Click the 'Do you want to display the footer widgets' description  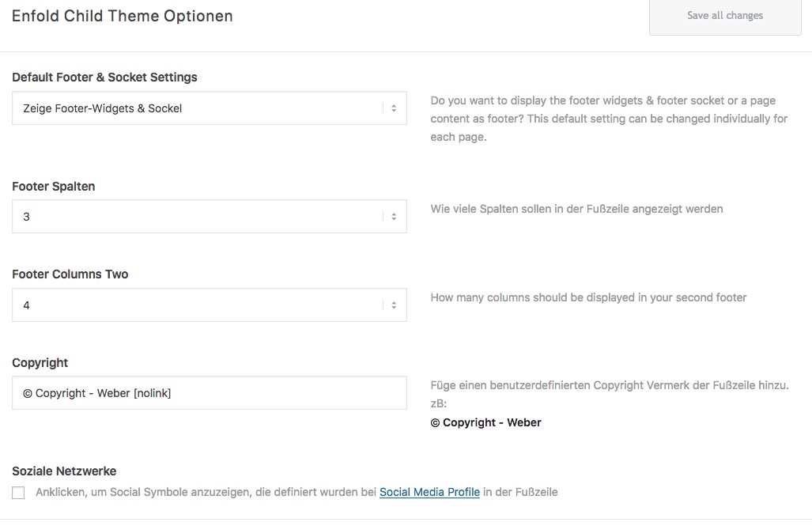coord(609,119)
